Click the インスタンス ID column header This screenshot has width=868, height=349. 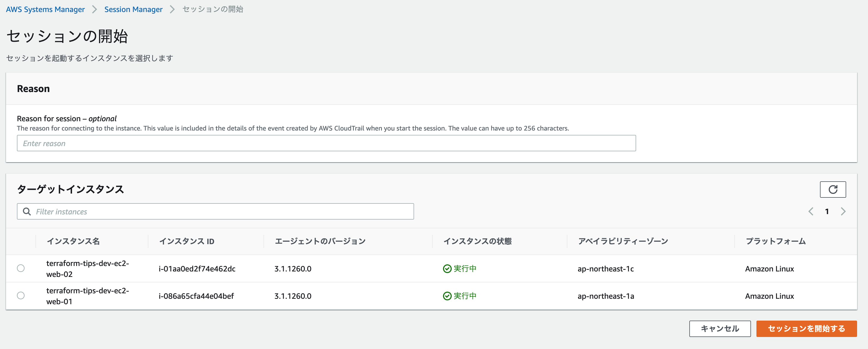coord(186,241)
